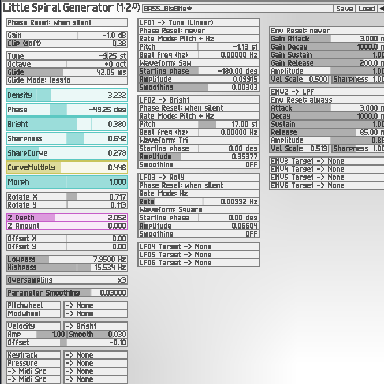Click the Gain Release slider
384x384 pixels.
click(x=327, y=63)
